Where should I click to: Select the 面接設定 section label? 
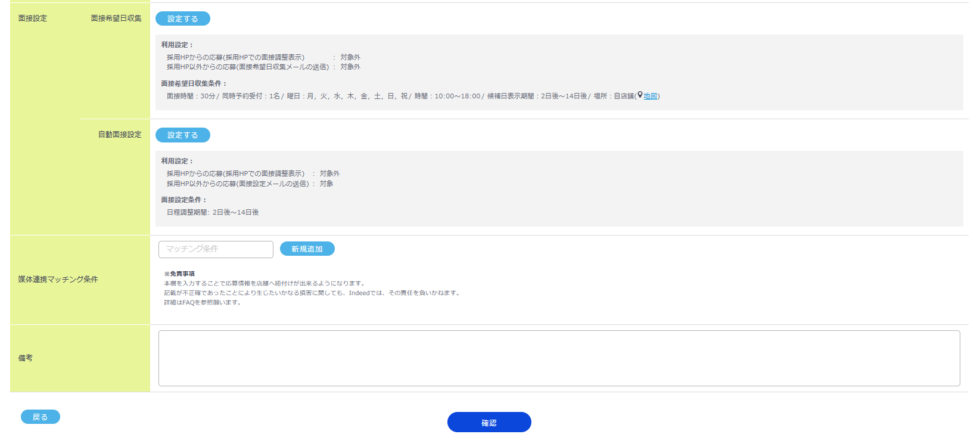click(x=32, y=18)
